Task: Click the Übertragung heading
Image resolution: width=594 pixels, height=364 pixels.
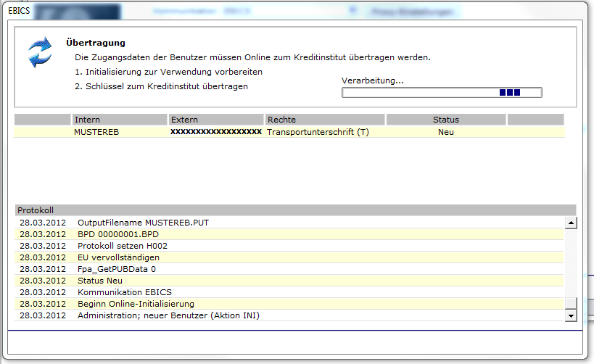Action: click(x=96, y=43)
